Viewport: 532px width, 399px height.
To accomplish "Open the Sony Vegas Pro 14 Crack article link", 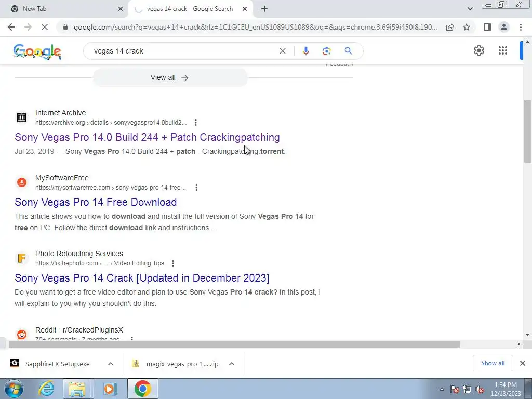I will 142,278.
